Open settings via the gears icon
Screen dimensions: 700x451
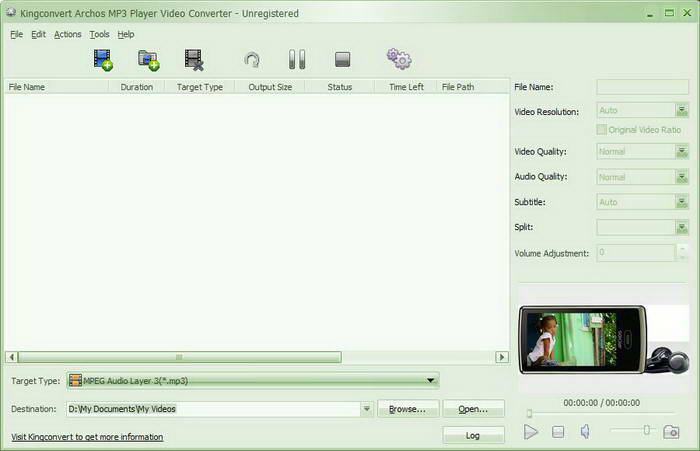(x=399, y=60)
